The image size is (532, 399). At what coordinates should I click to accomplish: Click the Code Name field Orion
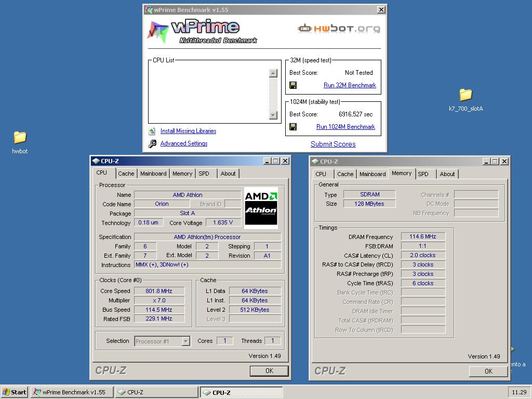[162, 204]
